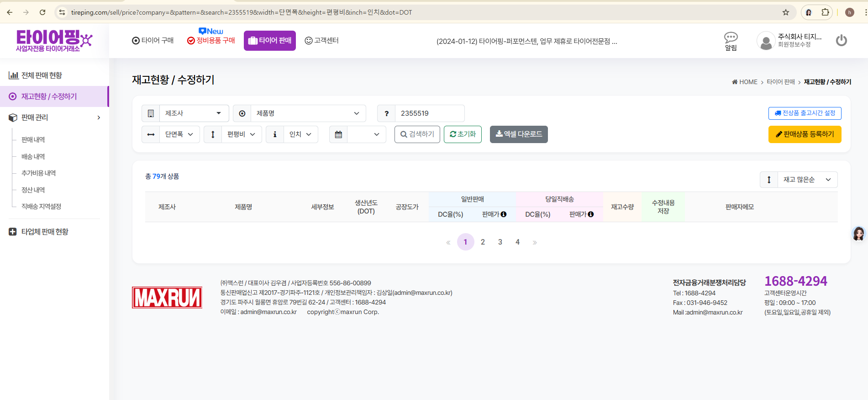Click info icon next to 당일직배송 판매가
868x400 pixels.
click(591, 214)
